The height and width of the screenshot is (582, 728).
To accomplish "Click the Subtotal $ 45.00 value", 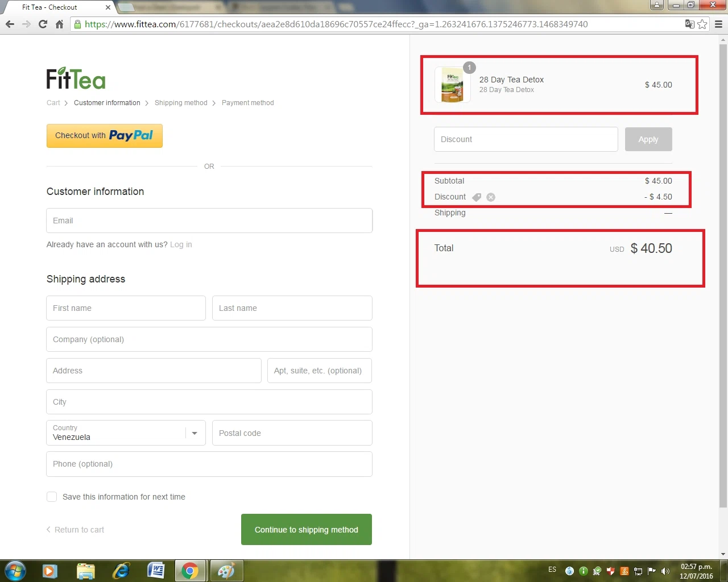I will tap(659, 181).
